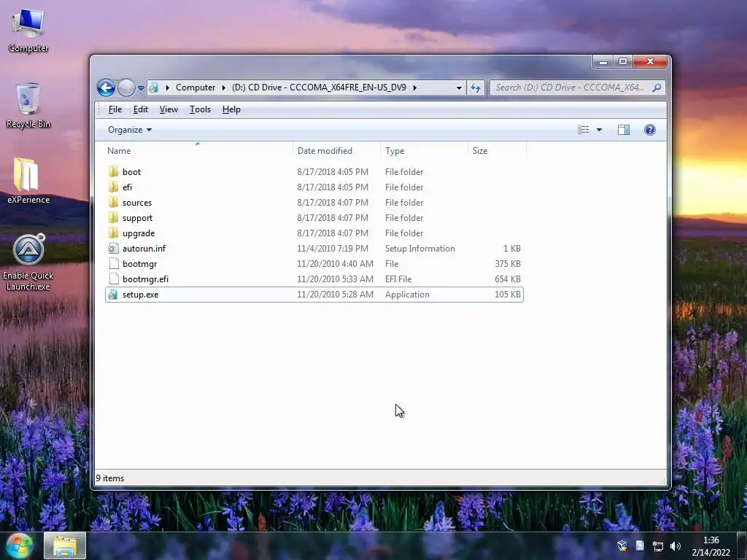This screenshot has height=560, width=747.
Task: Expand the arrow after CD Drive breadcrumb
Action: pyautogui.click(x=415, y=87)
